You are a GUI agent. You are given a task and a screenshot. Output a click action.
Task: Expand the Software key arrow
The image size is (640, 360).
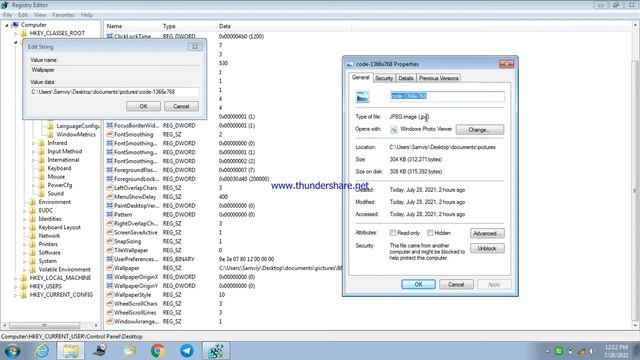click(24, 253)
